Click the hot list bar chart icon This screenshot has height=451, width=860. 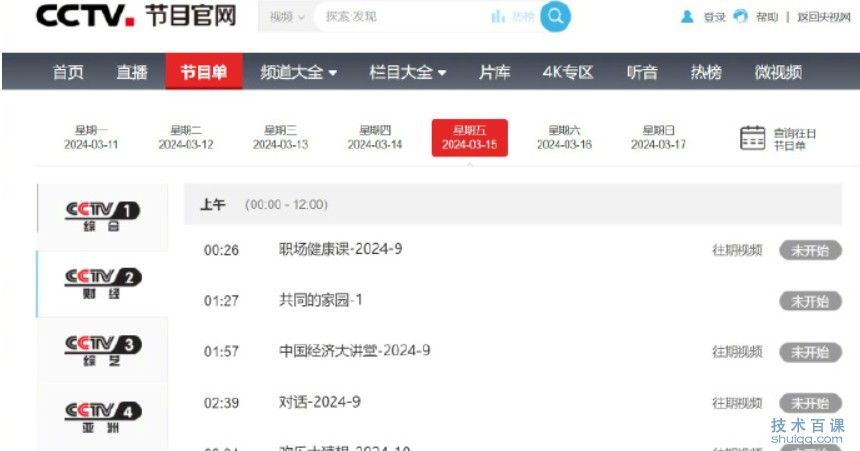[498, 16]
